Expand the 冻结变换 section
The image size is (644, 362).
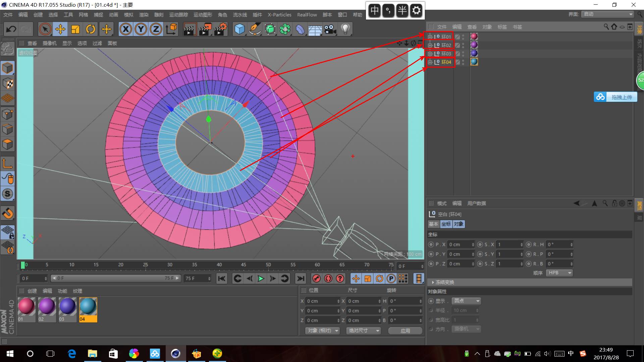433,282
